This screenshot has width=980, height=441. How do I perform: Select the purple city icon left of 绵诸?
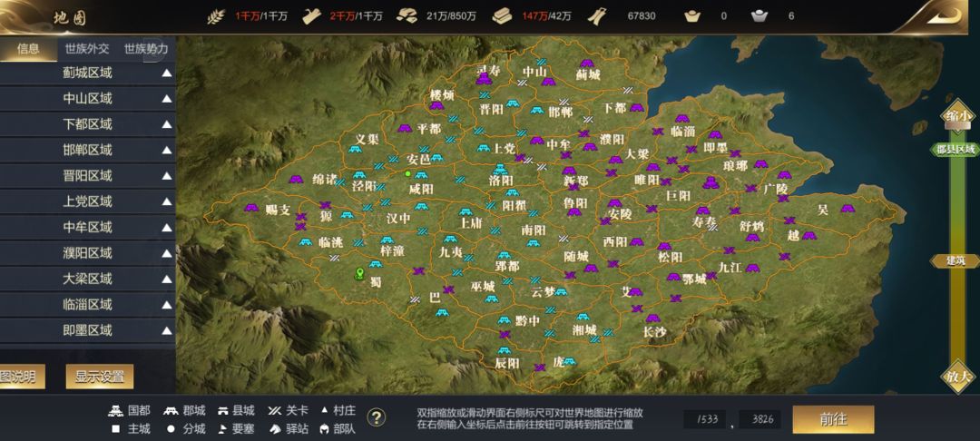[296, 180]
